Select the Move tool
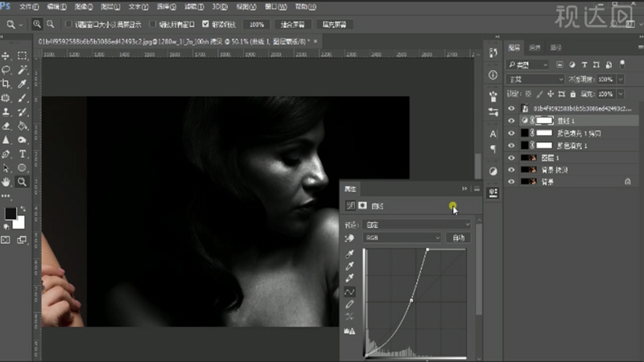The image size is (644, 362). [6, 56]
